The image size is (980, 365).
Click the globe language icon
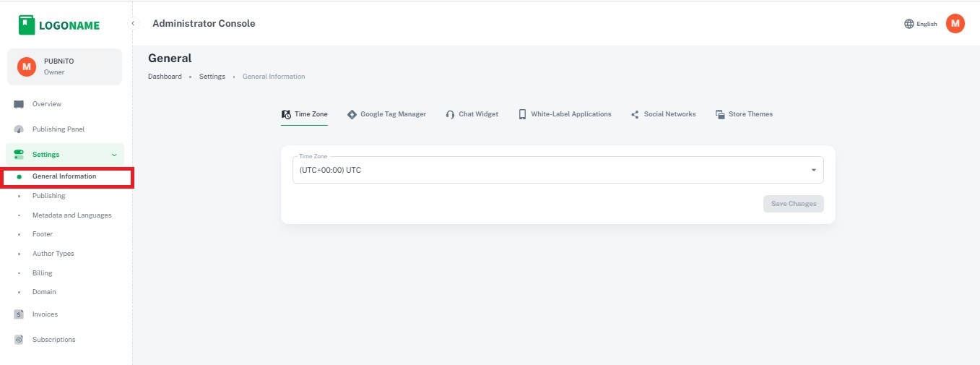909,24
